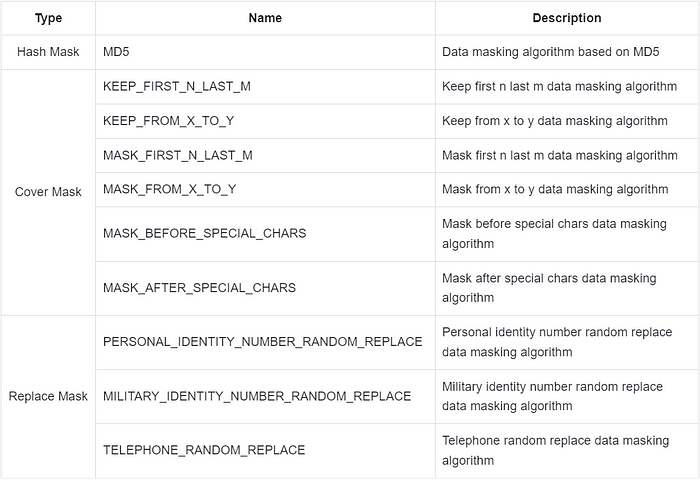The height and width of the screenshot is (480, 700).
Task: Select Military identity number description text
Action: pyautogui.click(x=552, y=396)
